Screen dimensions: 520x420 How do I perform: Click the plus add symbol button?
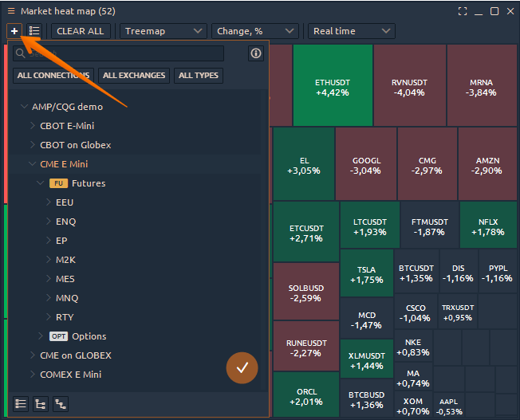coord(14,31)
